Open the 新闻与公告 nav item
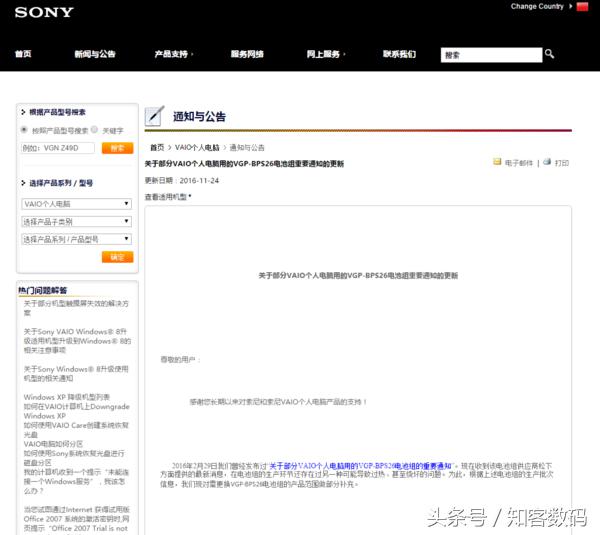The width and height of the screenshot is (600, 535). pos(95,54)
